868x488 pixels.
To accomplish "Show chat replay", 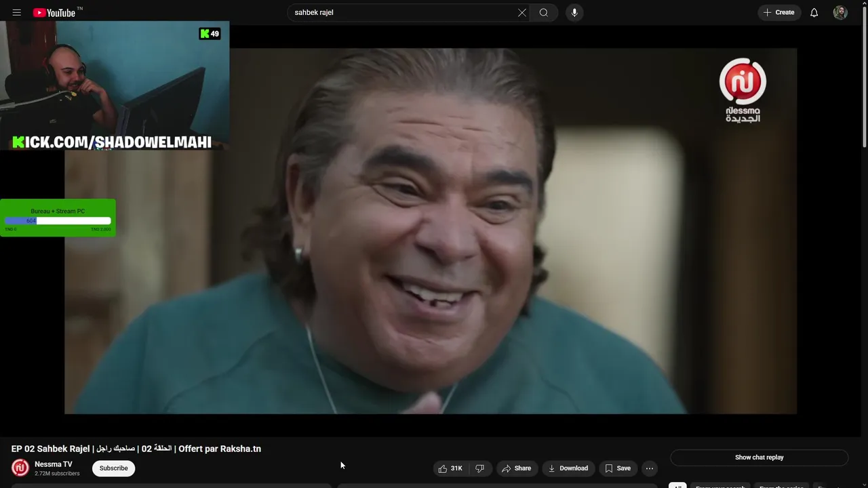I will [x=759, y=457].
